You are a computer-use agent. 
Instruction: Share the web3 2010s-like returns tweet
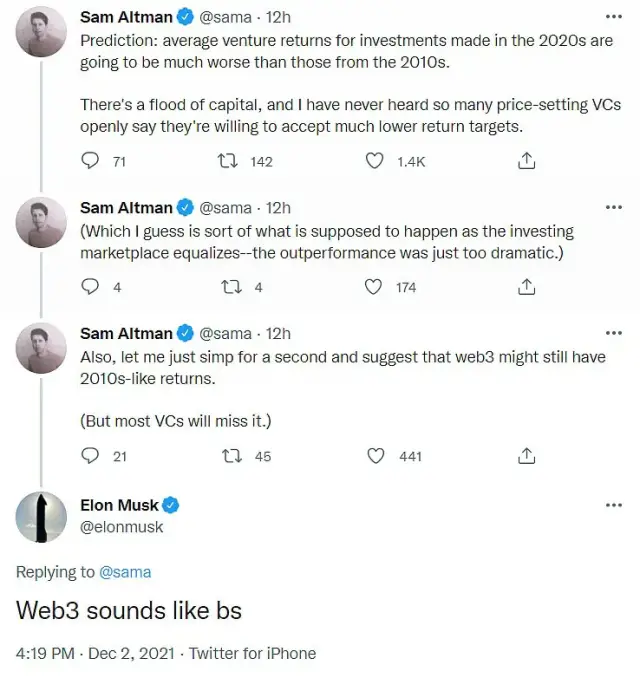pos(526,456)
